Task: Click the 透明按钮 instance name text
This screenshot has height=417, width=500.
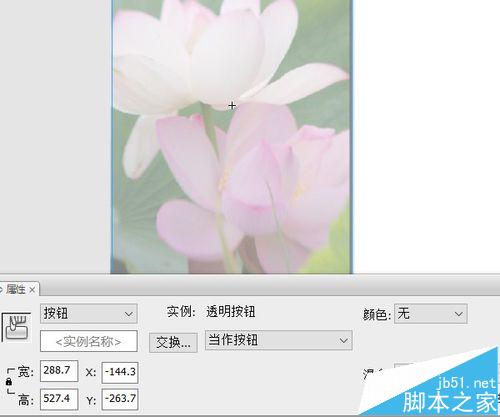Action: pos(231,312)
